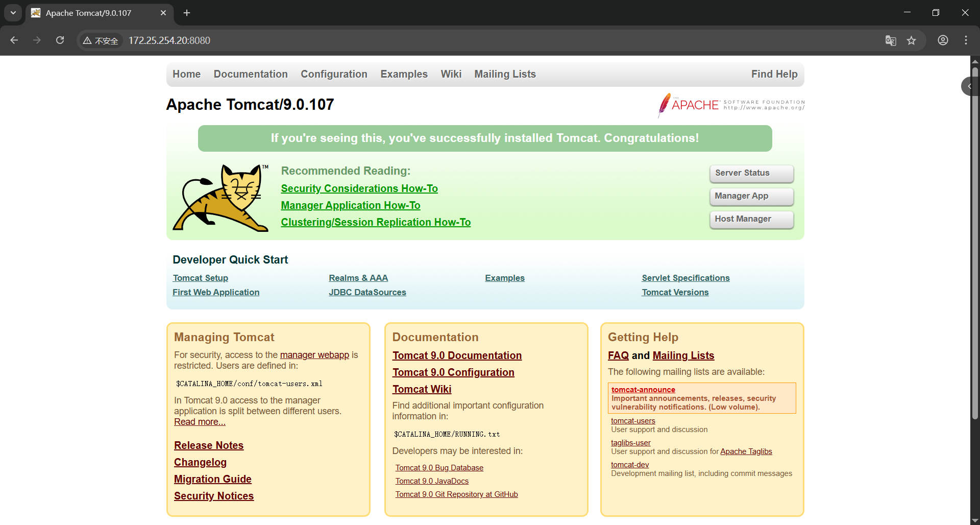The width and height of the screenshot is (980, 525).
Task: Open Documentation in navigation bar
Action: [x=251, y=74]
